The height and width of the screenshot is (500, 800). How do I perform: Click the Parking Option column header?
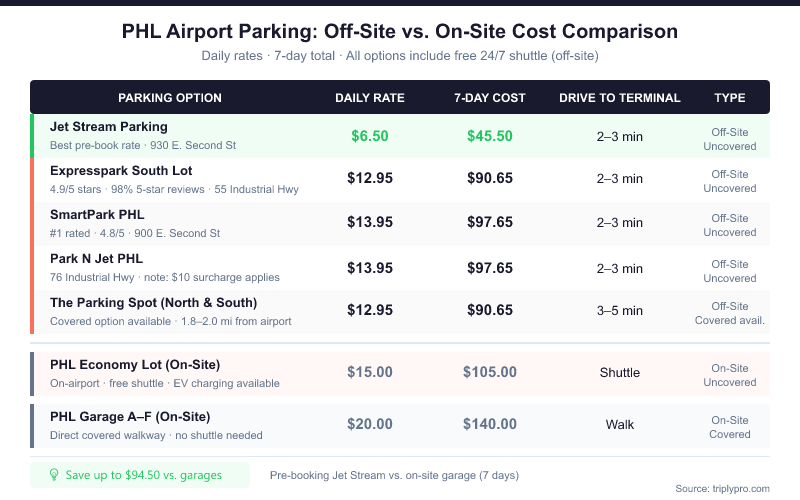[170, 98]
